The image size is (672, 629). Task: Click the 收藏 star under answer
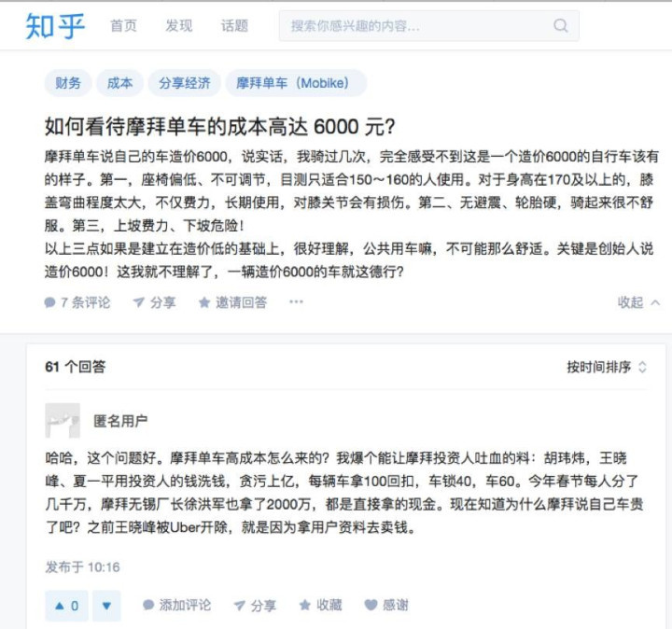click(305, 605)
